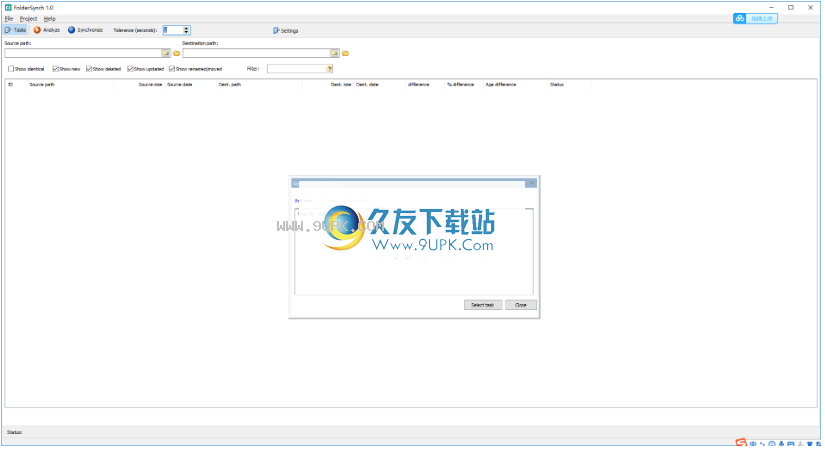This screenshot has width=825, height=457.
Task: Click the Select task button in dialog
Action: click(482, 305)
